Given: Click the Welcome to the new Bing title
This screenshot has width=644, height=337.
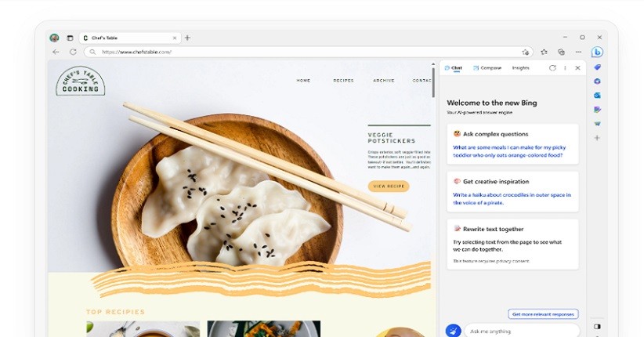Looking at the screenshot, I should 492,103.
